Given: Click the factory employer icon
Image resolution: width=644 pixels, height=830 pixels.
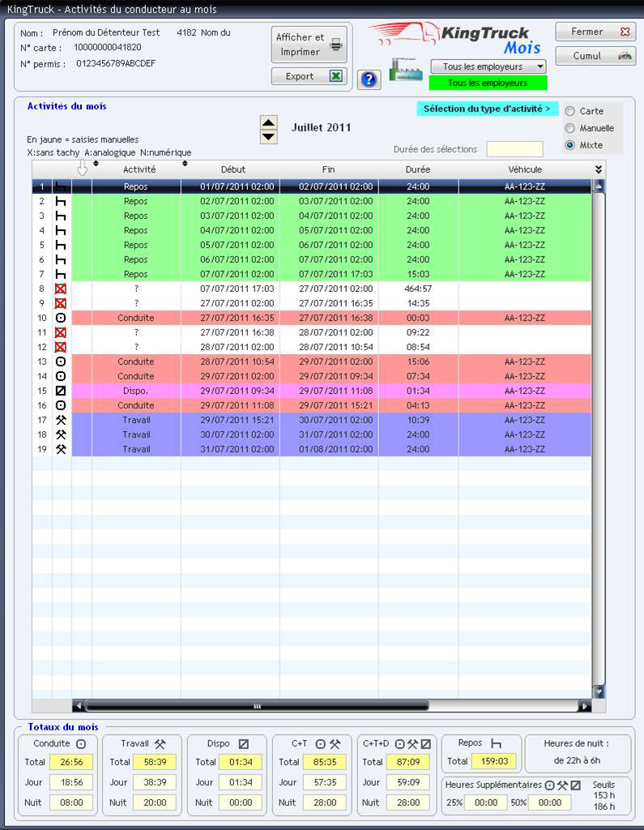Looking at the screenshot, I should pos(406,69).
